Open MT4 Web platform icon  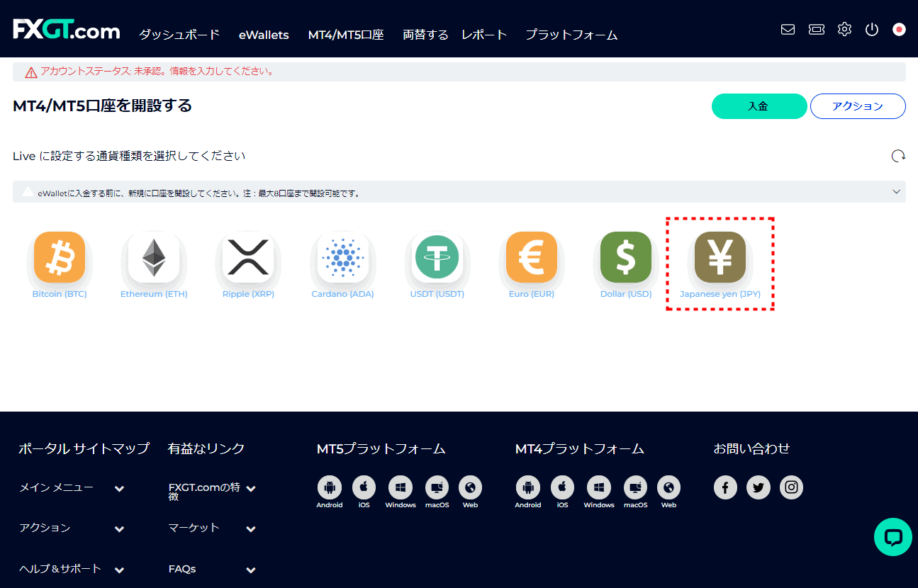(668, 487)
